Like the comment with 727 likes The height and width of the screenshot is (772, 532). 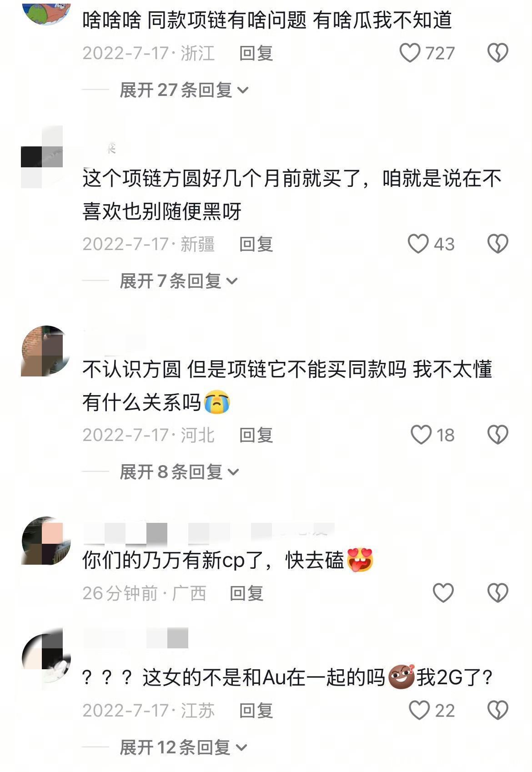(410, 53)
